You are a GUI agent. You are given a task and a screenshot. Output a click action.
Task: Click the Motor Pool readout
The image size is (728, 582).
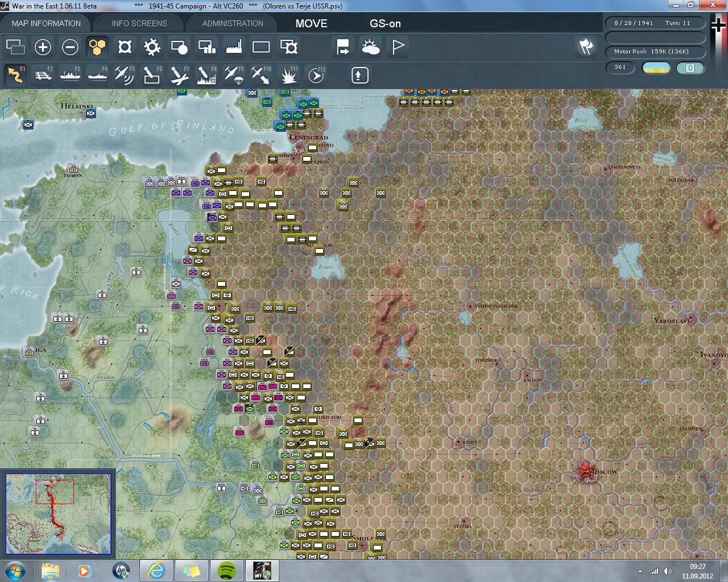655,52
